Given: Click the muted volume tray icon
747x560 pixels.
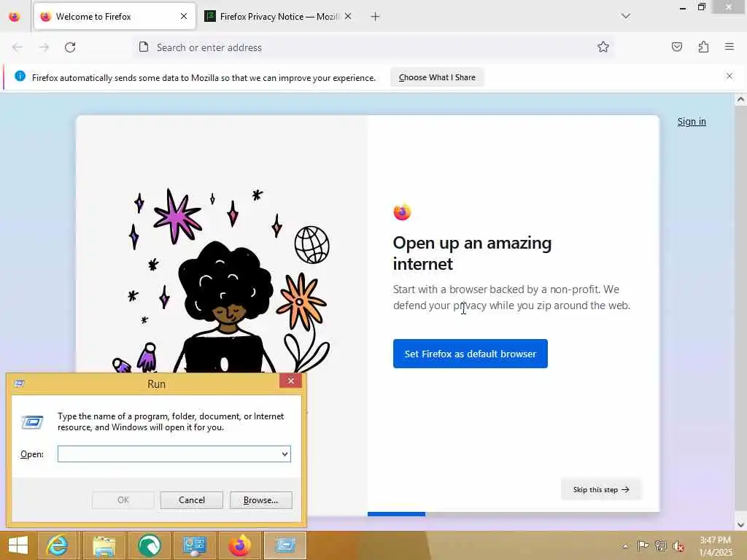Looking at the screenshot, I should (678, 546).
